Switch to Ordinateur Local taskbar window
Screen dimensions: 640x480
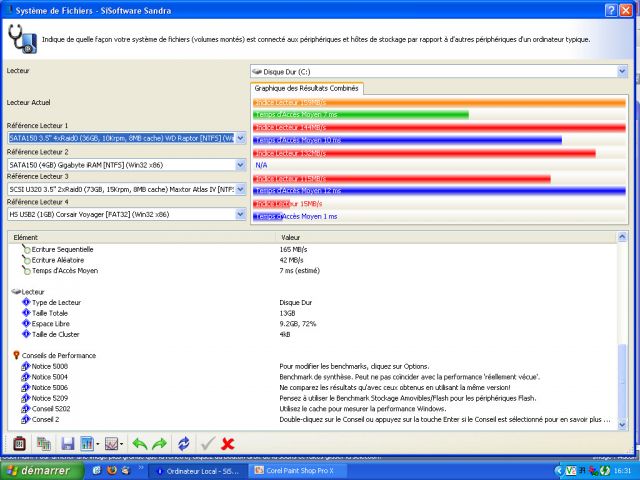click(197, 471)
